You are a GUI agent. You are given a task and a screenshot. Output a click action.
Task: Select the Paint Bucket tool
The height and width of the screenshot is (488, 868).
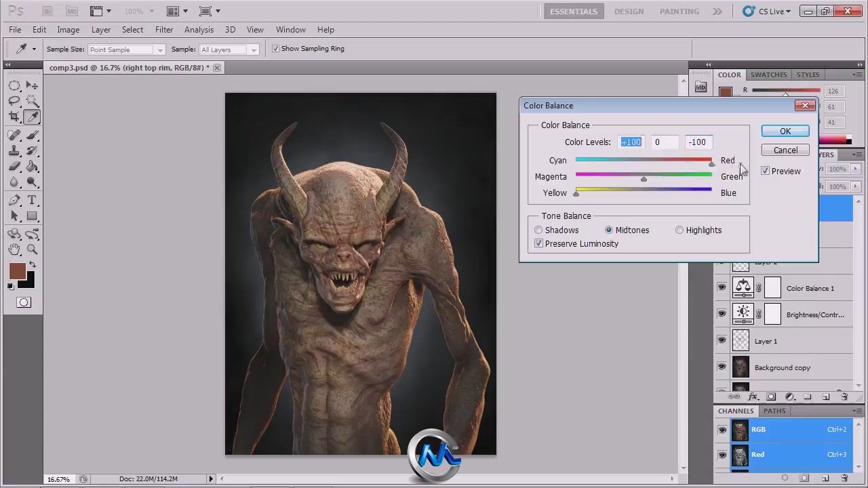click(x=32, y=167)
